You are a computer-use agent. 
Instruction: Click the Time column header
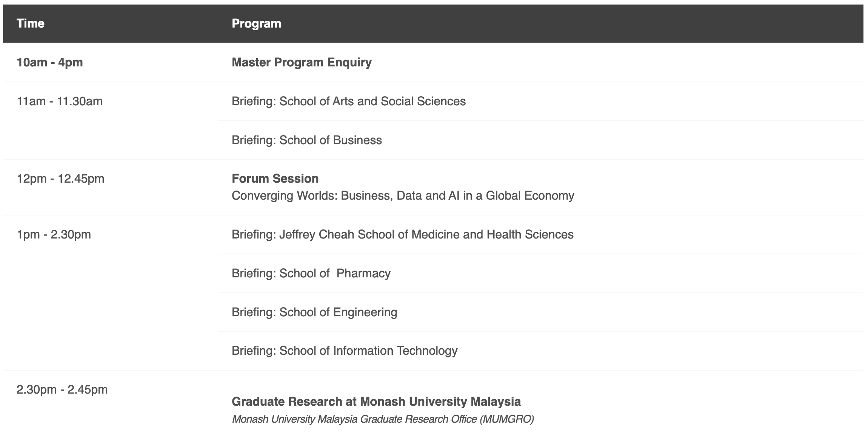pos(31,23)
